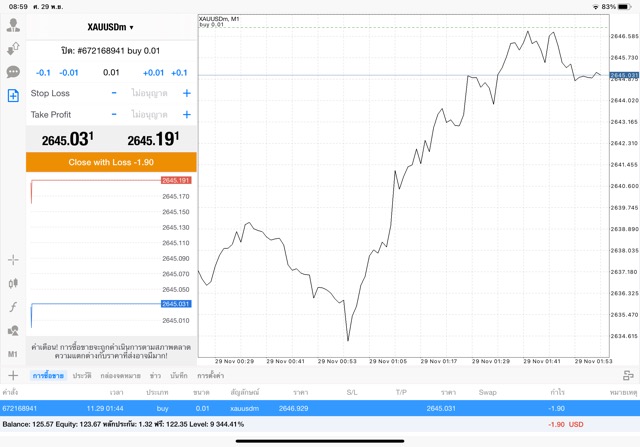Viewport: 640px width, 447px height.
Task: Activate the crosshair tool
Action: coord(13,260)
